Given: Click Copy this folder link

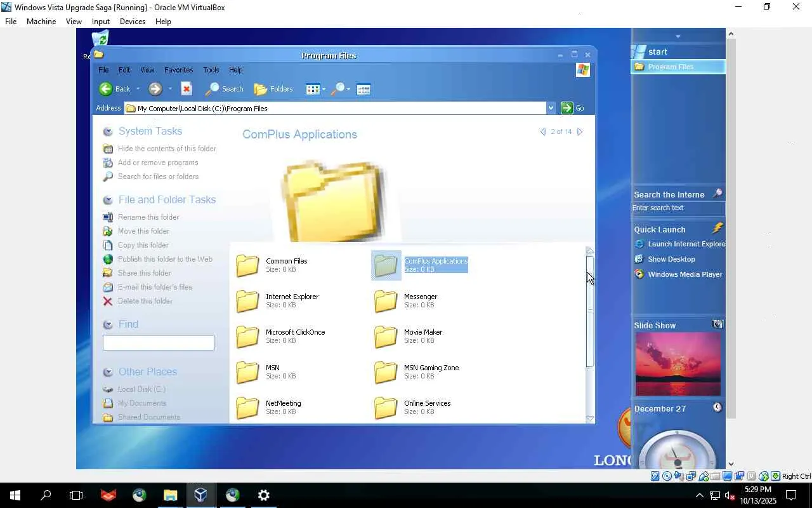Looking at the screenshot, I should (143, 245).
